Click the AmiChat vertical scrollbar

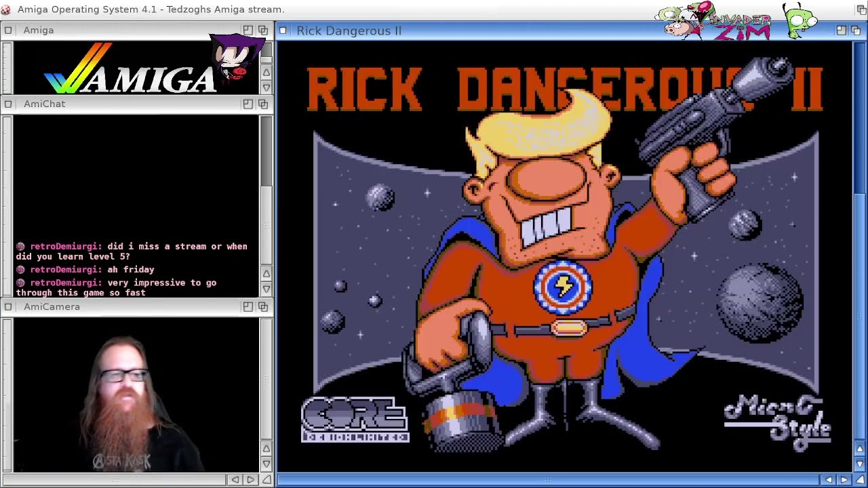point(267,190)
